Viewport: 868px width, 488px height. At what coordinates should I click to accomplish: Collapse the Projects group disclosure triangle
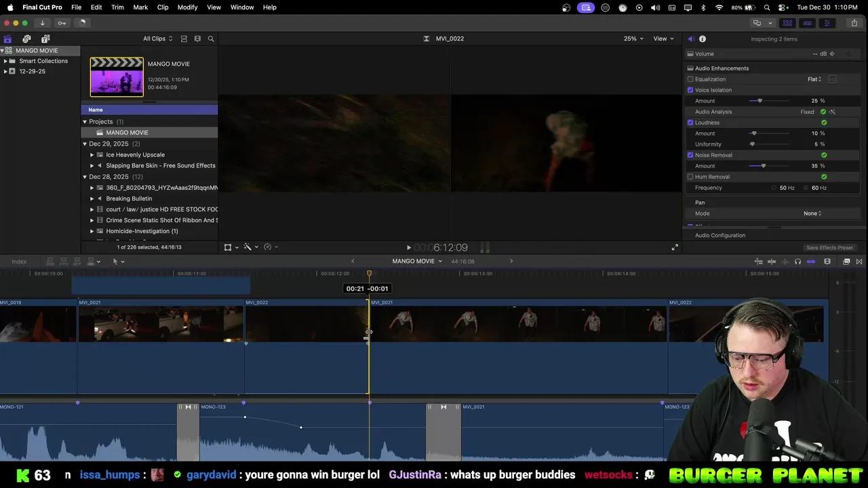tap(85, 122)
